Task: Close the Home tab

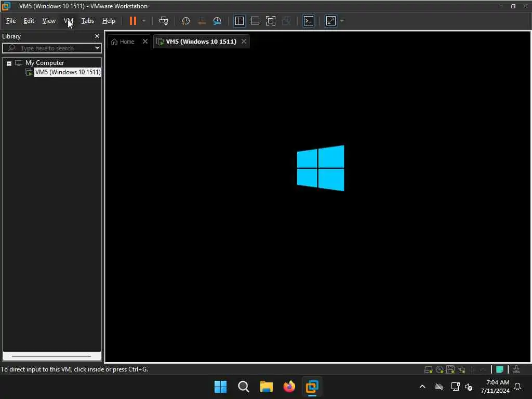Action: [145, 42]
